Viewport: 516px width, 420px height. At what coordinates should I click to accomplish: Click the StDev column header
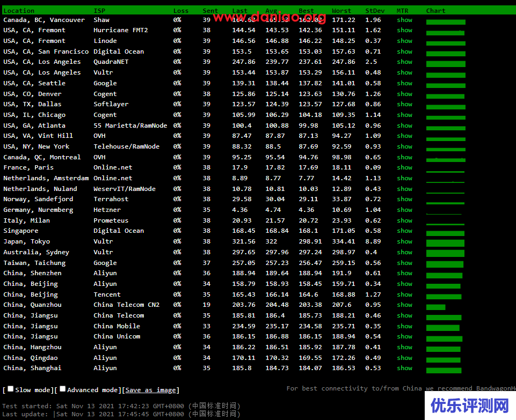coord(375,11)
